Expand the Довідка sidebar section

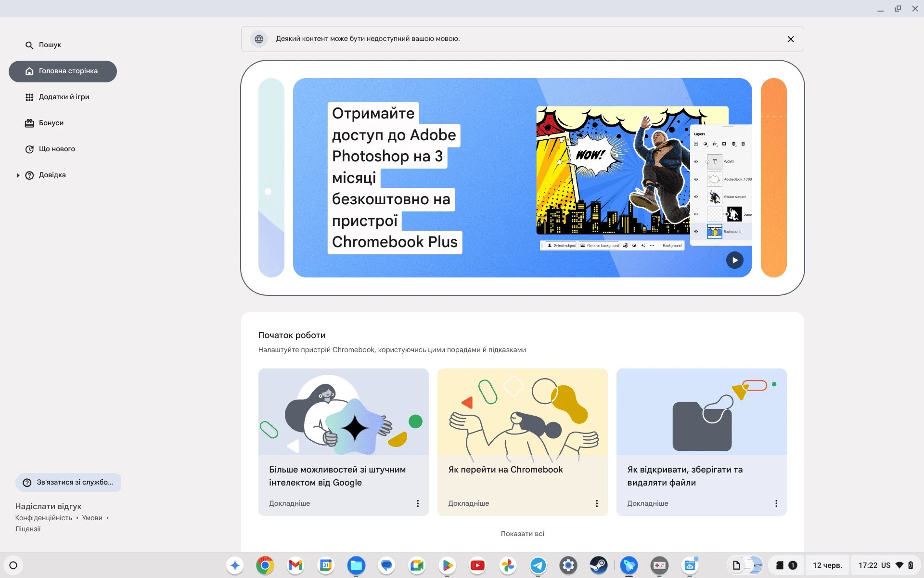coord(18,175)
